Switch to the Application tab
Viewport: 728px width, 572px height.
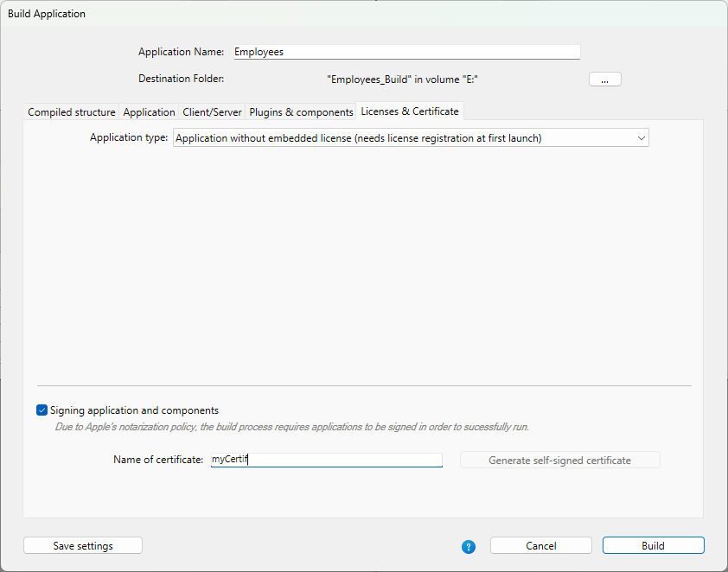149,111
